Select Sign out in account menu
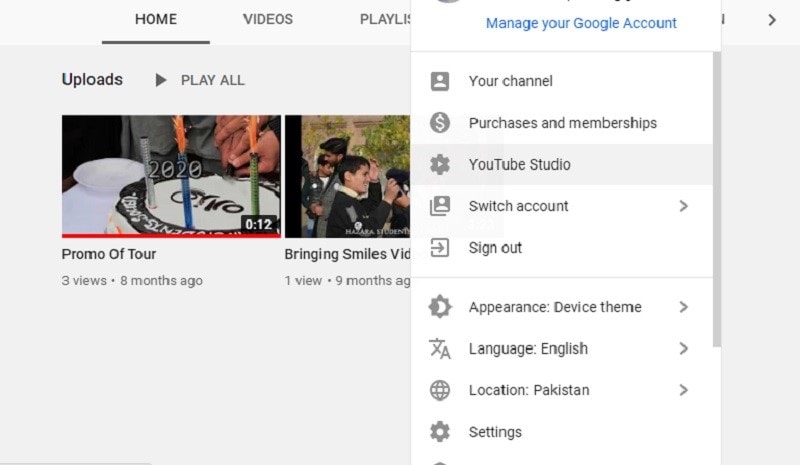 coord(562,248)
